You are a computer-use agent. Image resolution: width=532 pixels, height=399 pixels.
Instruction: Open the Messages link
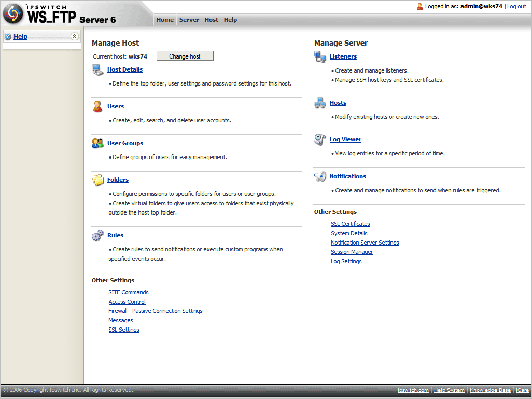(x=121, y=320)
